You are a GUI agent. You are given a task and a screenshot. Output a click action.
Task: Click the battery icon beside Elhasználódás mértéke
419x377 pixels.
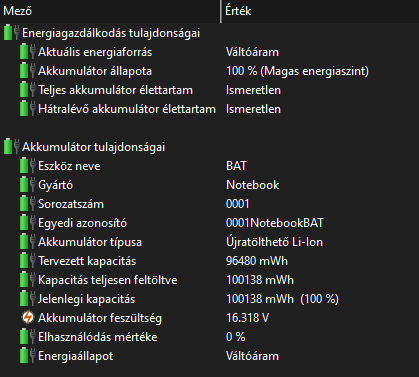point(28,337)
